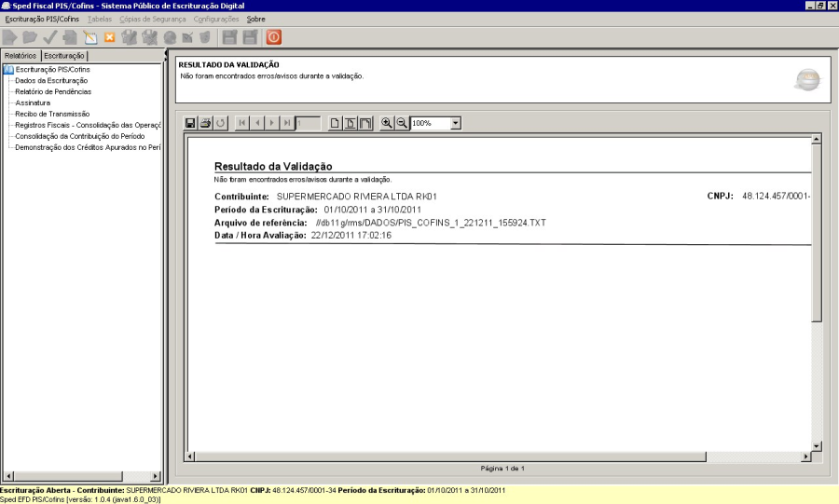Open Demonstração dos Créditos Apurados item
The width and height of the screenshot is (839, 504).
coord(88,147)
